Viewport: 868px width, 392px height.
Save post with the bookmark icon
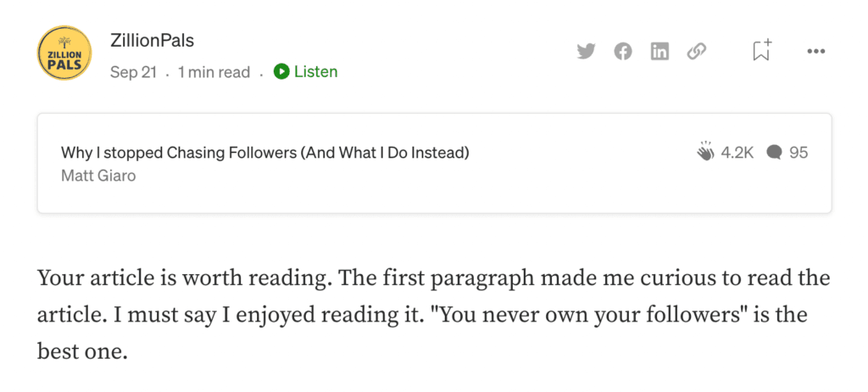[762, 50]
